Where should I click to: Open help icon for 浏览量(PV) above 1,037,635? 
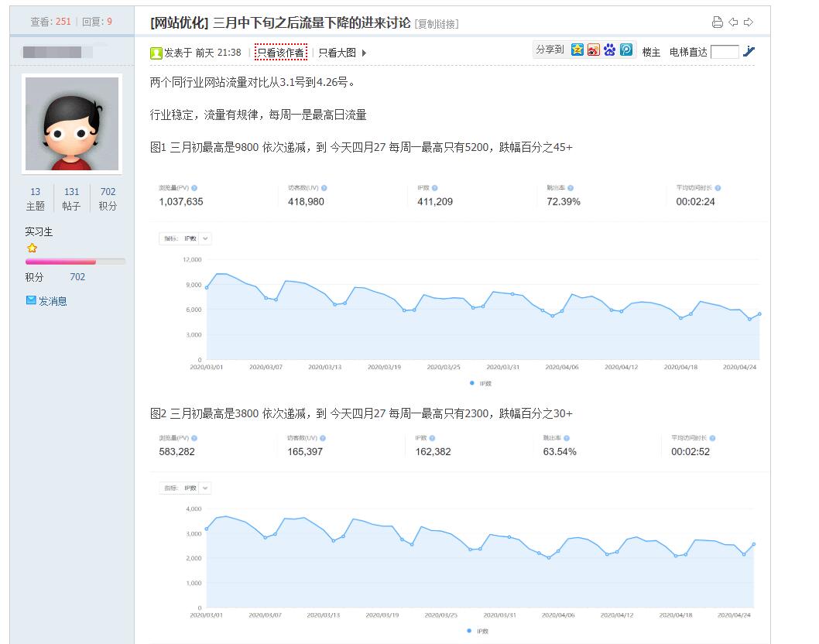coord(194,188)
